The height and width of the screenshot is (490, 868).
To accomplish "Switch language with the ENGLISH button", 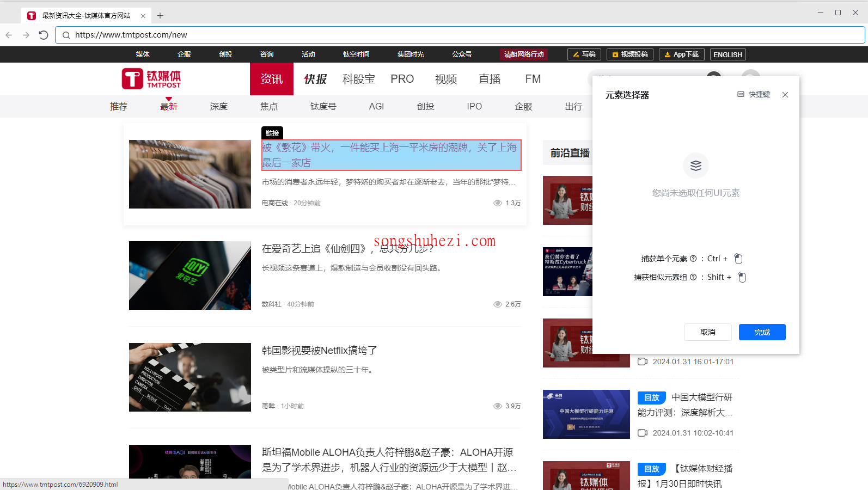I will tap(728, 54).
